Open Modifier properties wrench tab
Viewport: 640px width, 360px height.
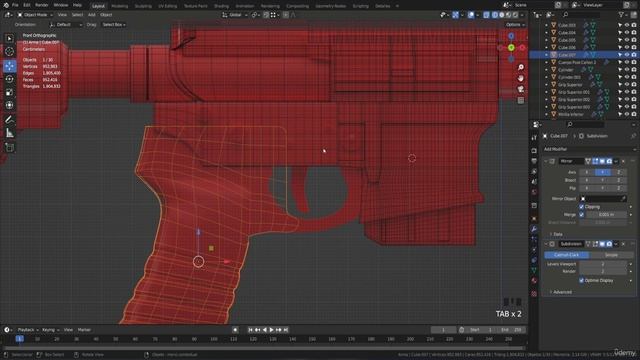(x=534, y=229)
